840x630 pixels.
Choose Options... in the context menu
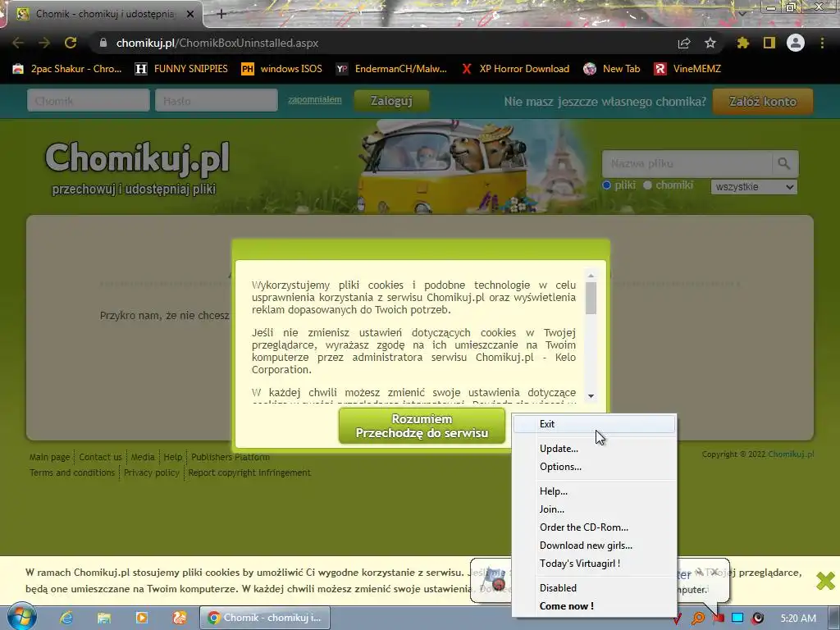tap(594, 467)
